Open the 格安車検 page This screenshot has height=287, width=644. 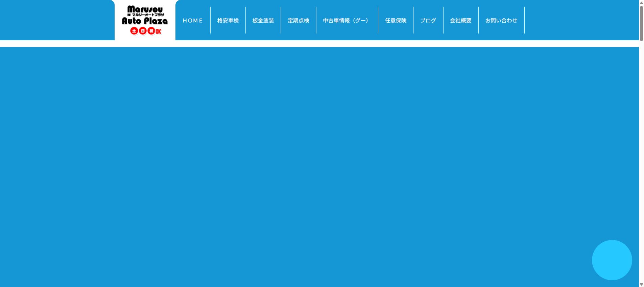pyautogui.click(x=228, y=20)
